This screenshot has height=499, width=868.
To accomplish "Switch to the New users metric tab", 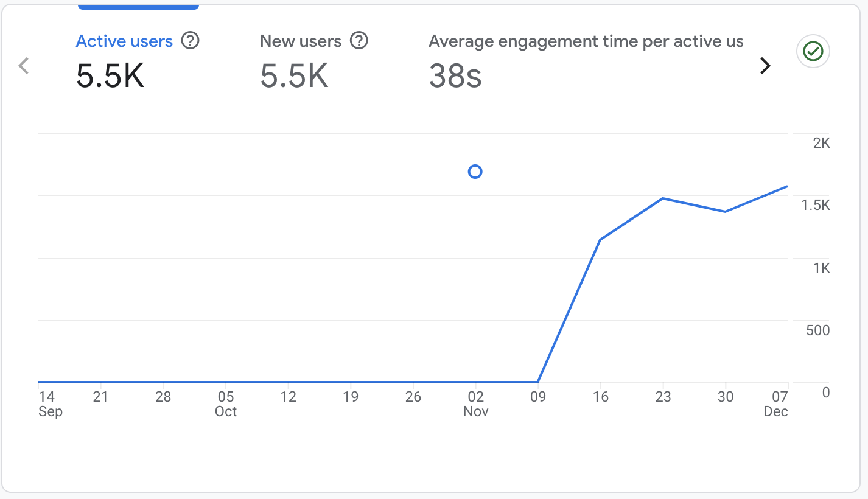I will (300, 41).
